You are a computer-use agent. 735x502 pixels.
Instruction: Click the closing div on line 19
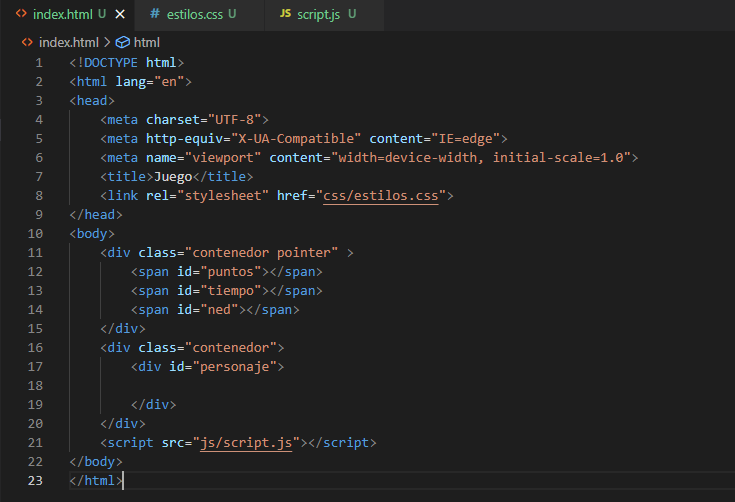pos(154,405)
